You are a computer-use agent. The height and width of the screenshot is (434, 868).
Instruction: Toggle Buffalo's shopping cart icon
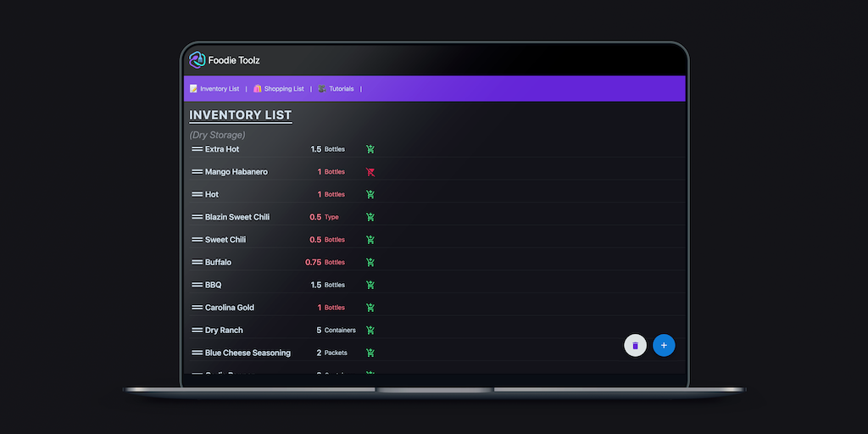pyautogui.click(x=370, y=263)
